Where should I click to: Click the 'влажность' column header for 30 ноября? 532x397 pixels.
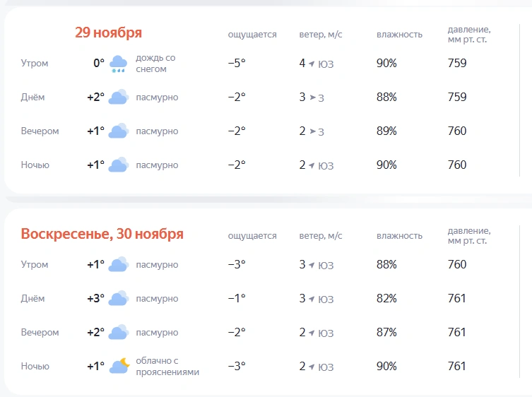tap(399, 235)
